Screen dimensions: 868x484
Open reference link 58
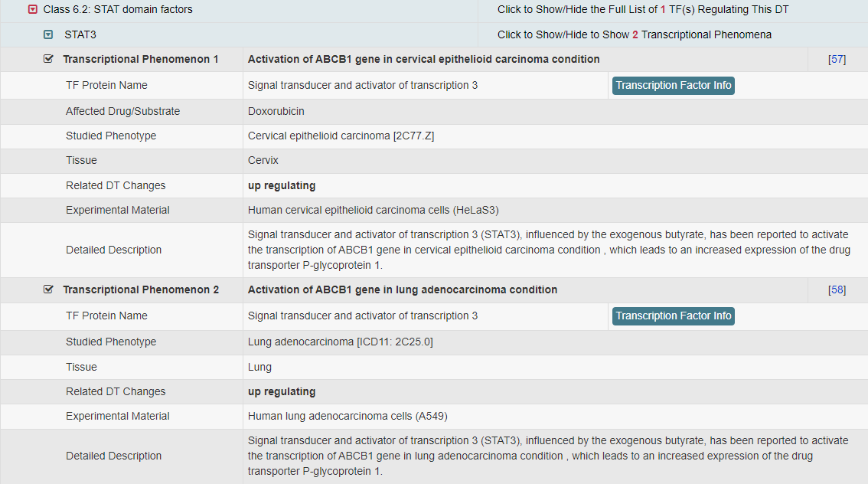pos(837,290)
